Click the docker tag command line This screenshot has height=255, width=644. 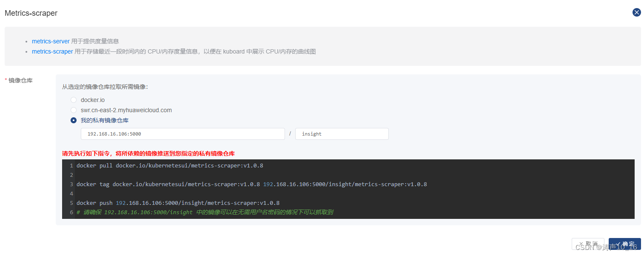click(251, 184)
